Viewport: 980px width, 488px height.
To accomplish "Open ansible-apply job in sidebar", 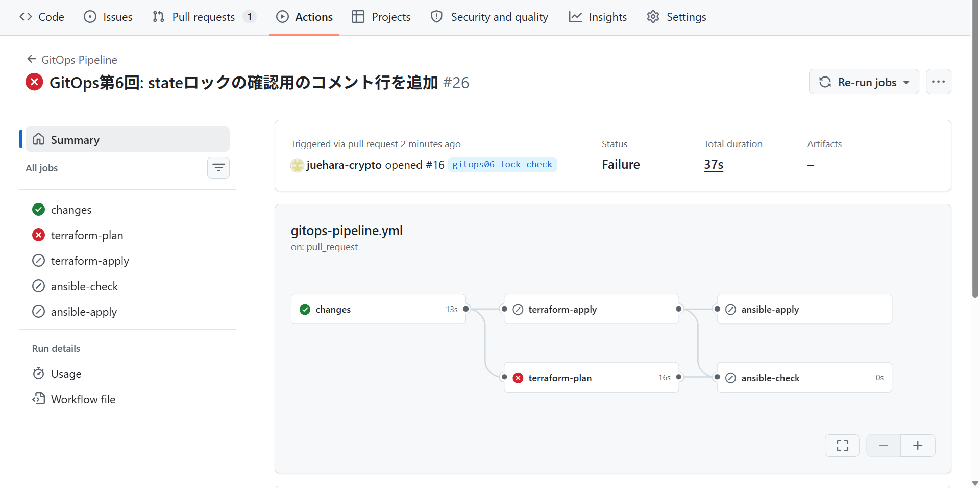I will pos(128,312).
